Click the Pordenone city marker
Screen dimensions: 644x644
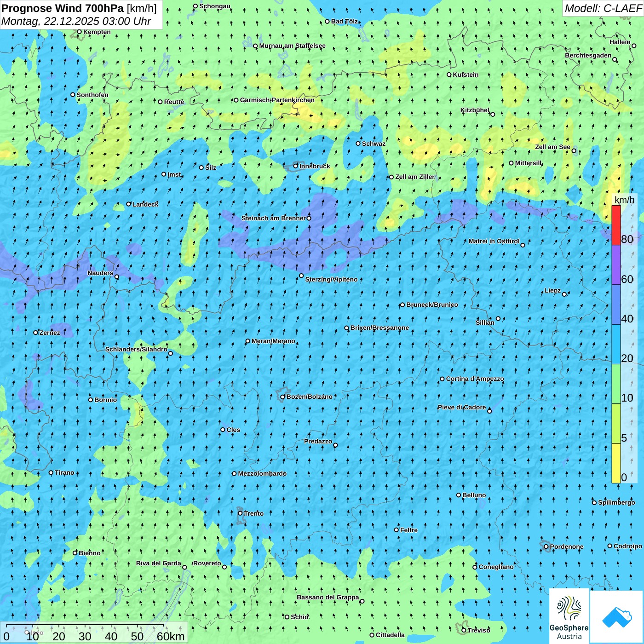546,547
